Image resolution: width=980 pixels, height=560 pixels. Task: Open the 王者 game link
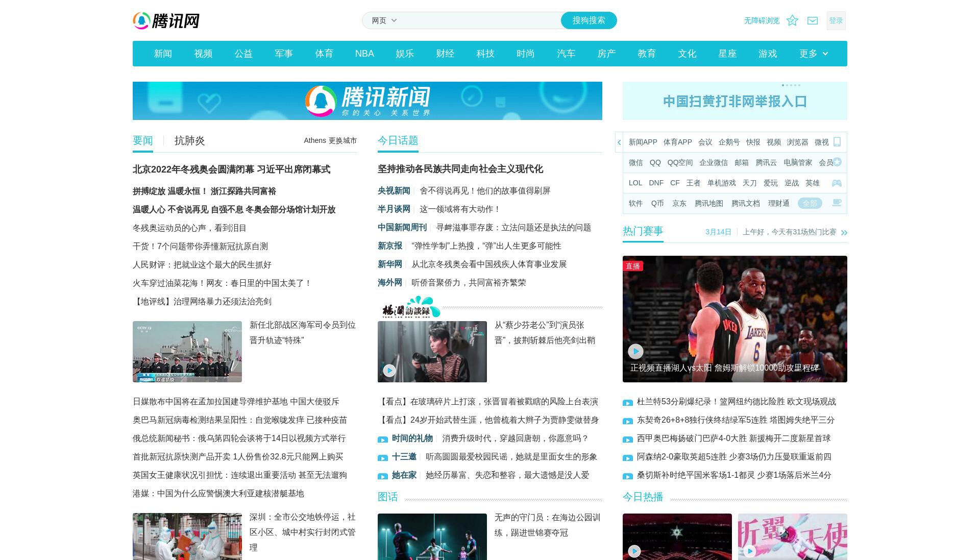tap(693, 183)
